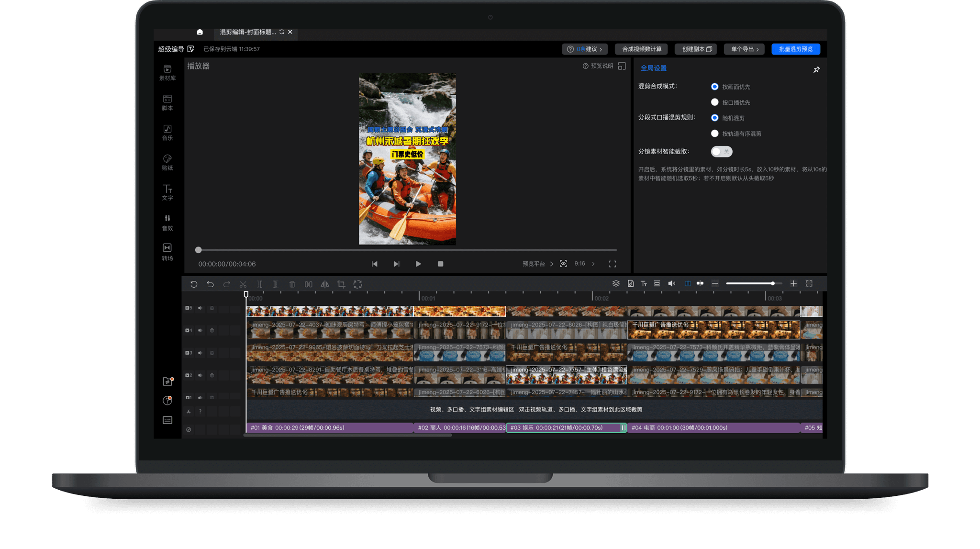Open the 素材库 material library panel

(x=167, y=72)
